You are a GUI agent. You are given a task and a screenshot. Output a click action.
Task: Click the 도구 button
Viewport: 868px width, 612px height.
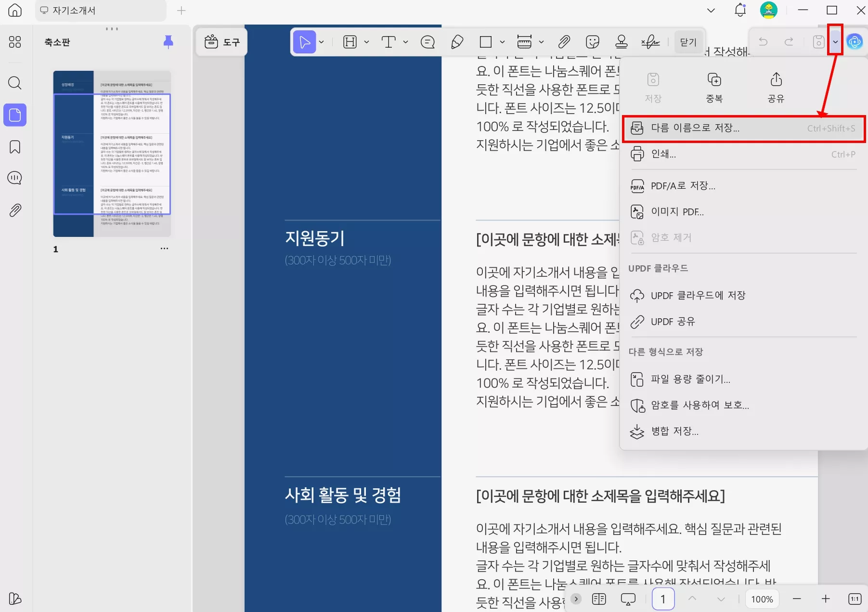pyautogui.click(x=221, y=42)
